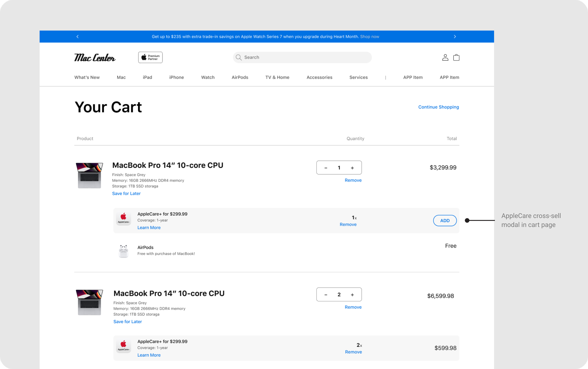Click the second MacBook Pro product image
The image size is (588, 369).
(x=89, y=302)
